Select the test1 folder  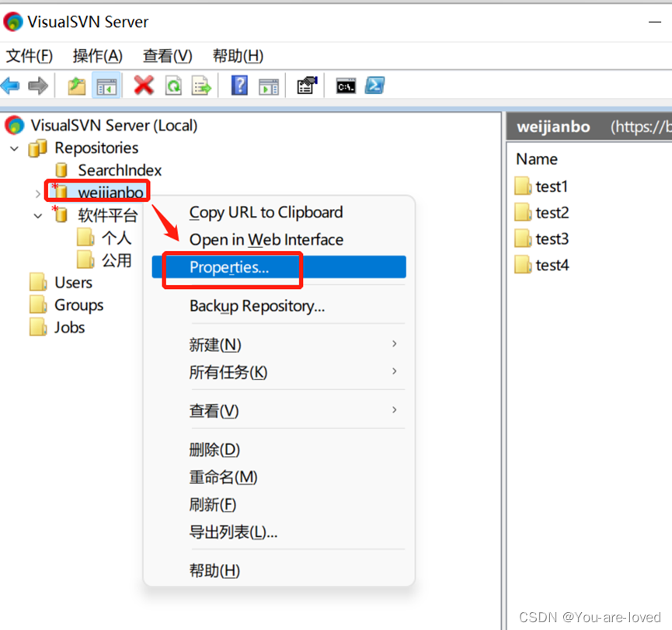click(x=551, y=186)
